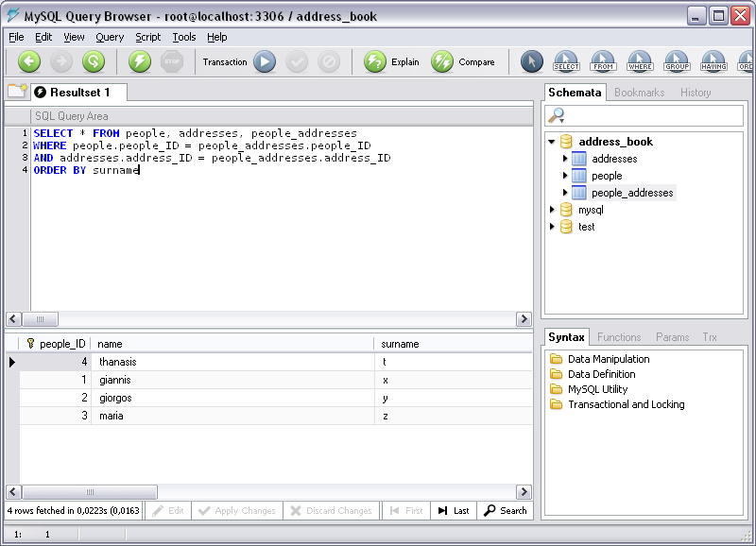
Task: Click the transaction rollback button
Action: [329, 61]
